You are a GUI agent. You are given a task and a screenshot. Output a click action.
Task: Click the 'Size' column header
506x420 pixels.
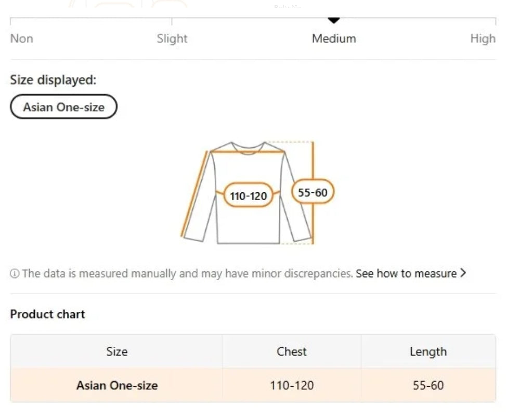click(116, 351)
